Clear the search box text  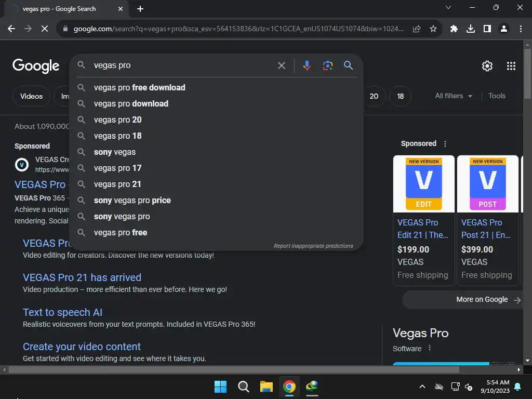coord(282,65)
